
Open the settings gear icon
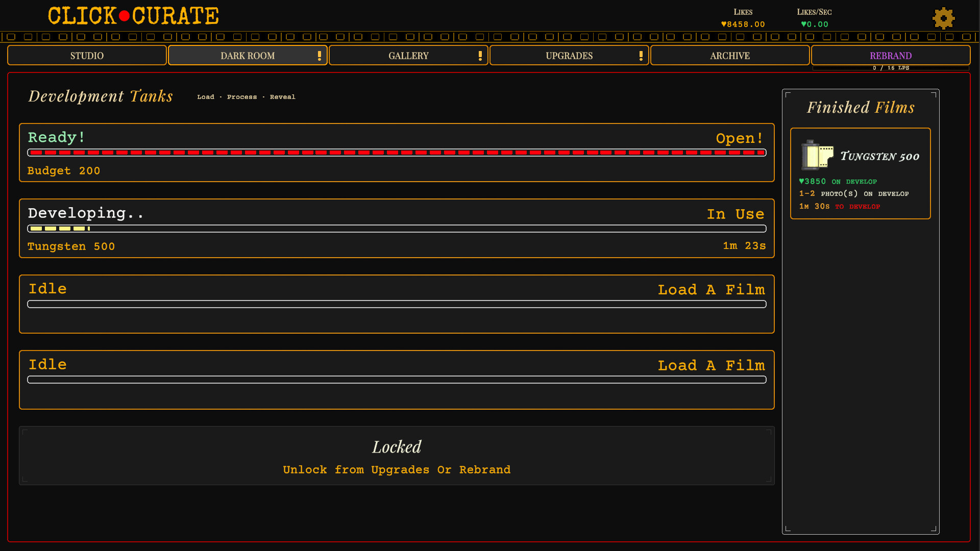click(x=943, y=18)
